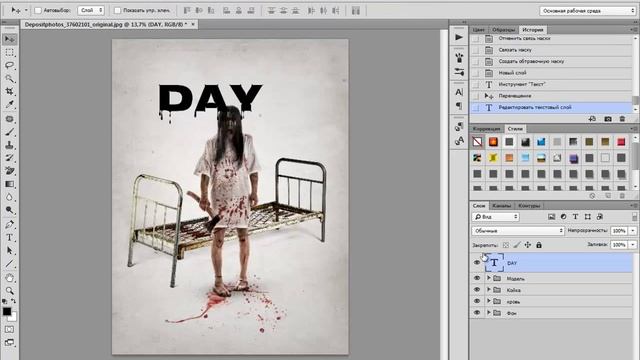
Task: Expand the Койка layer group
Action: tap(489, 290)
